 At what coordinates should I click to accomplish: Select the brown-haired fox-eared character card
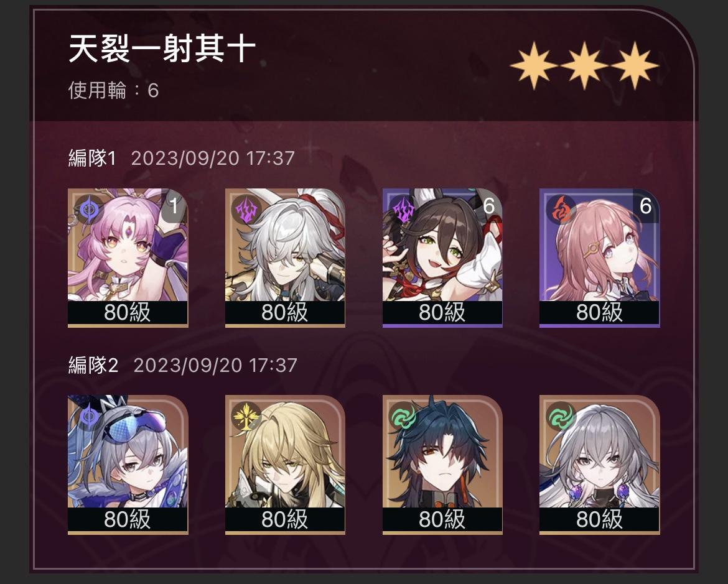pos(442,257)
